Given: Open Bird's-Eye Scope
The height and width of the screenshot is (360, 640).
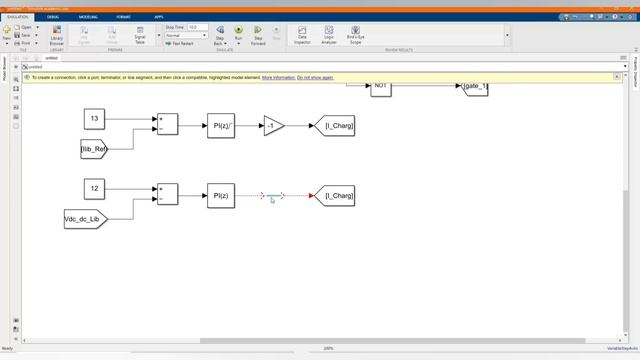Looking at the screenshot, I should click(x=356, y=35).
